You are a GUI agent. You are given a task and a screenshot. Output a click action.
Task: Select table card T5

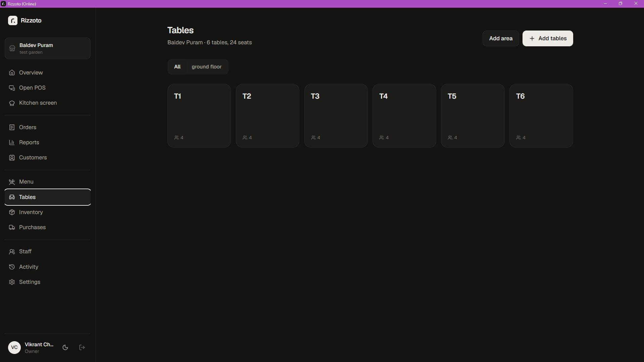pos(473,116)
